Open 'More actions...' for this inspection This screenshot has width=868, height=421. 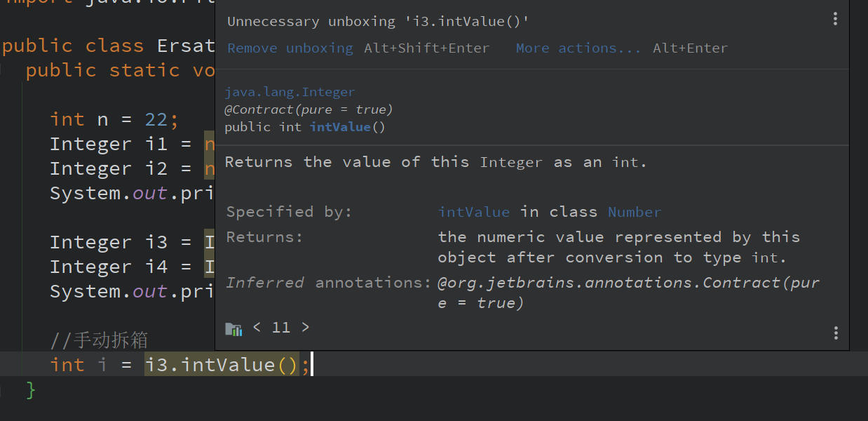578,48
